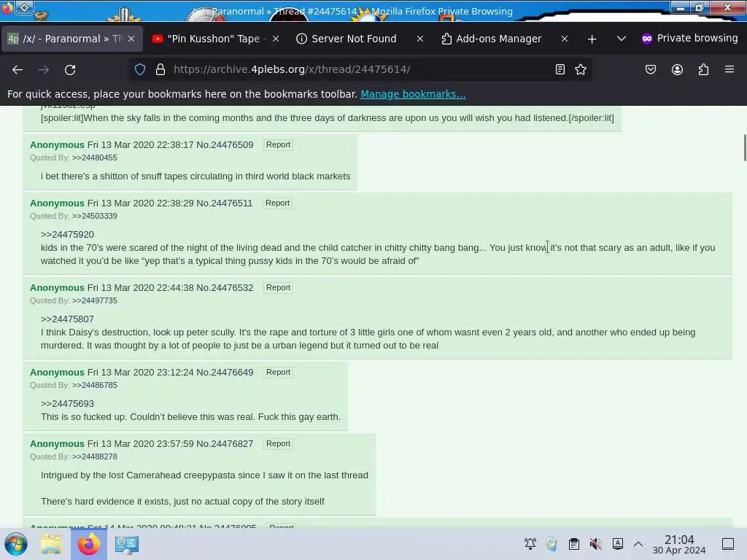Switch to "Pin Kusshon" Tape tab
This screenshot has height=560, width=747.
tap(215, 39)
